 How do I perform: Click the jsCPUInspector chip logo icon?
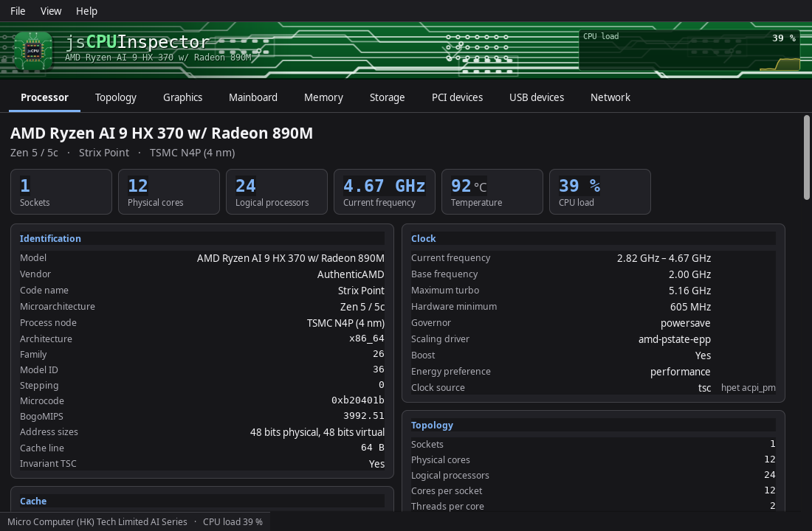pyautogui.click(x=33, y=51)
